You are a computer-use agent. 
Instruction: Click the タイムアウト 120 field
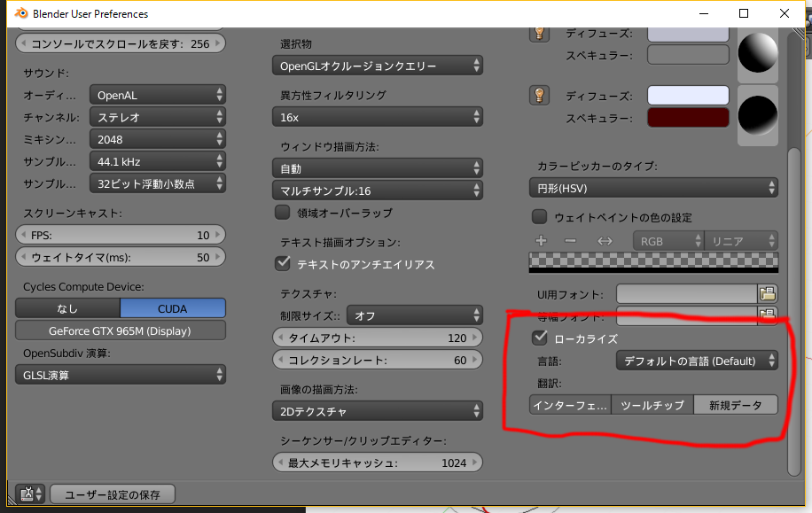click(378, 338)
